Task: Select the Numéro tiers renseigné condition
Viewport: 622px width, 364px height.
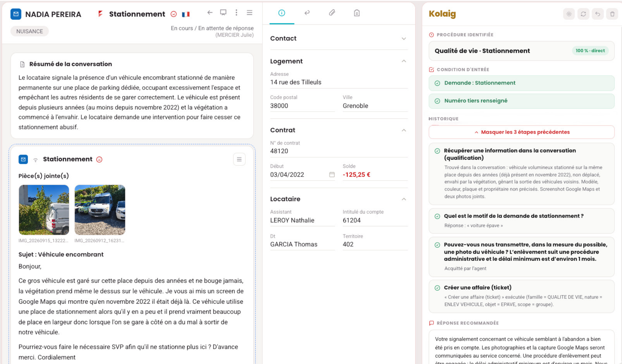Action: (x=522, y=101)
